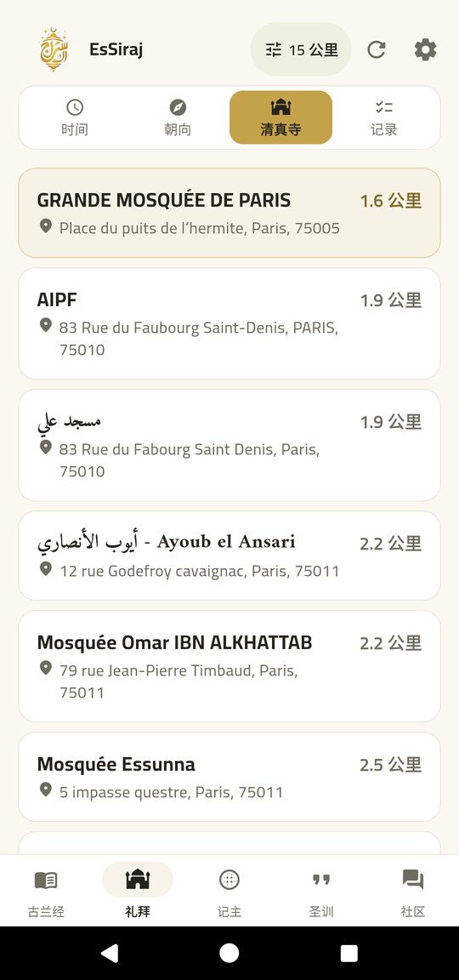
Task: Go to the 古兰经 Quran section
Action: point(46,891)
